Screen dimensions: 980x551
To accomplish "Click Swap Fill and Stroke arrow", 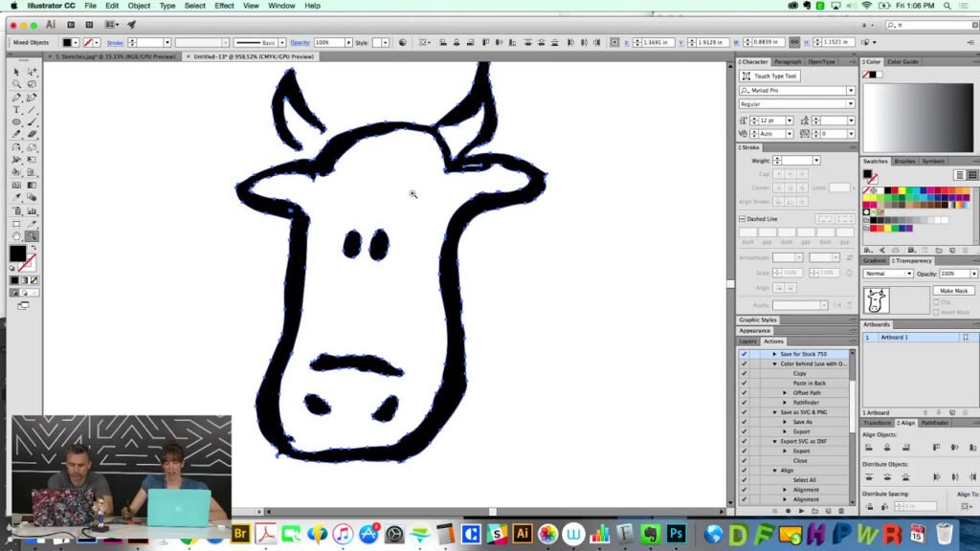I will click(x=33, y=248).
